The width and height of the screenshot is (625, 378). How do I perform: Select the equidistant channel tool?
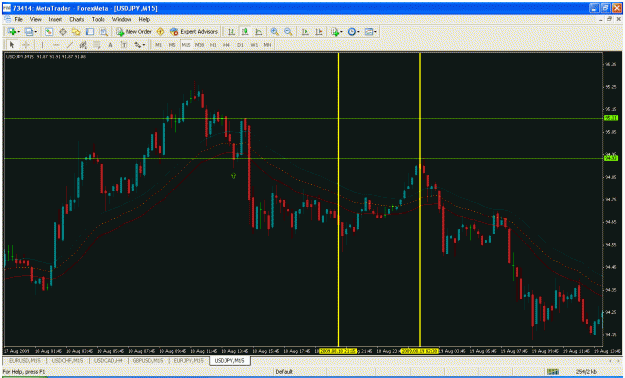(x=83, y=45)
